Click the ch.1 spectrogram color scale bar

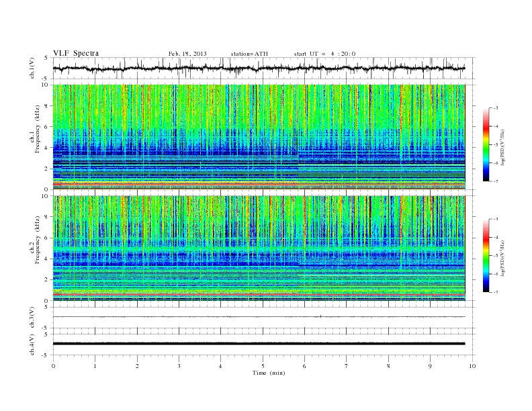pyautogui.click(x=486, y=144)
